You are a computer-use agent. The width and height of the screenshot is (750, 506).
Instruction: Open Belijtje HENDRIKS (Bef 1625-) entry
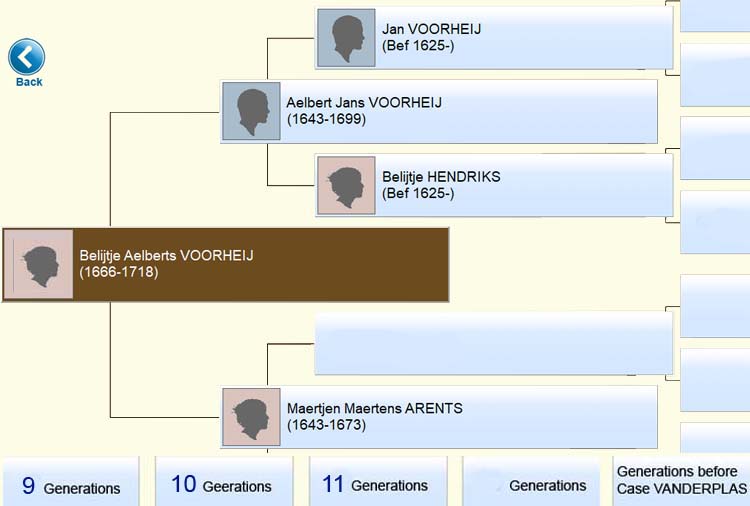click(x=494, y=185)
